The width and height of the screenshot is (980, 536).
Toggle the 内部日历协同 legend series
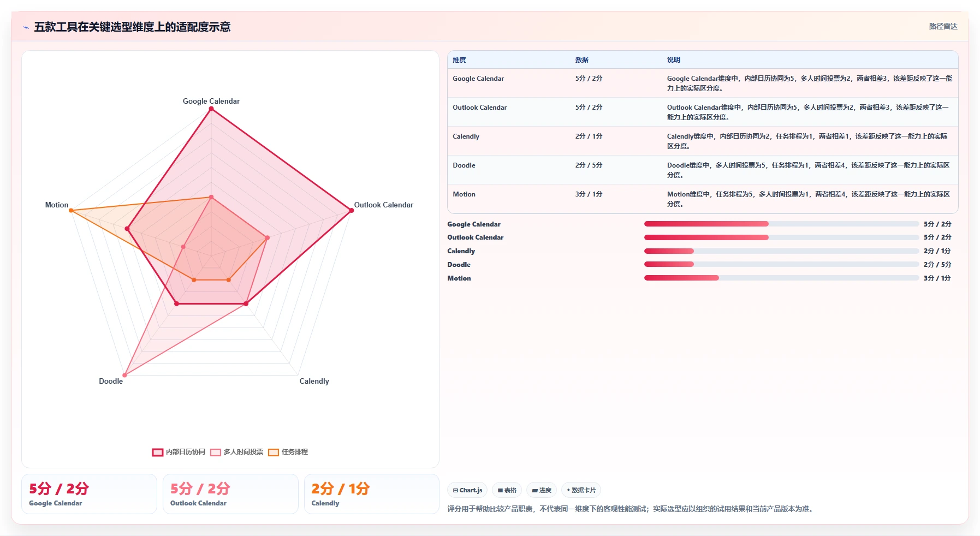click(179, 452)
